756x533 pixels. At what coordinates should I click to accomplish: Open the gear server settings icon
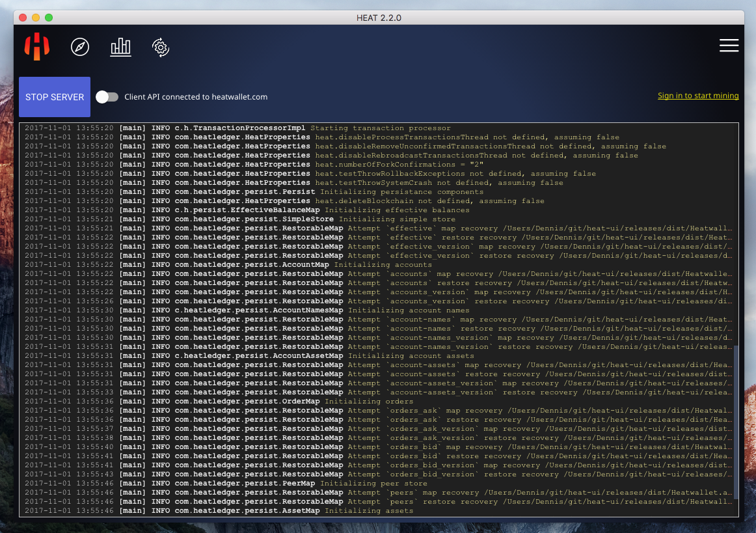[x=161, y=48]
